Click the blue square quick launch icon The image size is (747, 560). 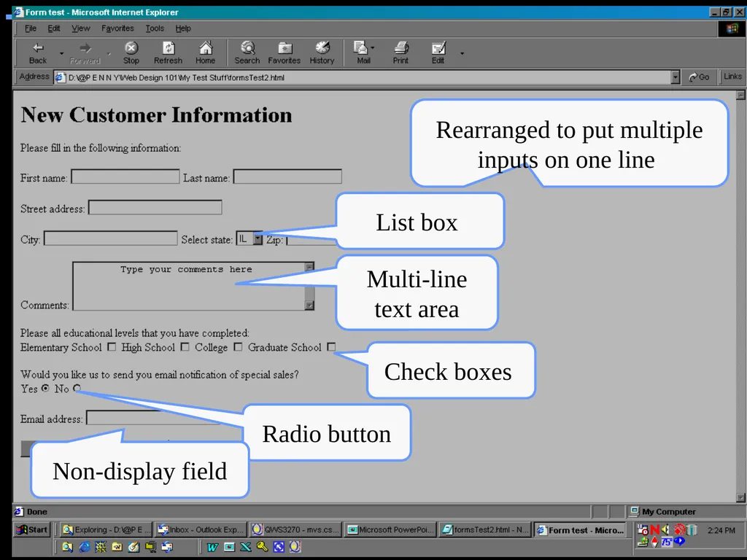[279, 547]
